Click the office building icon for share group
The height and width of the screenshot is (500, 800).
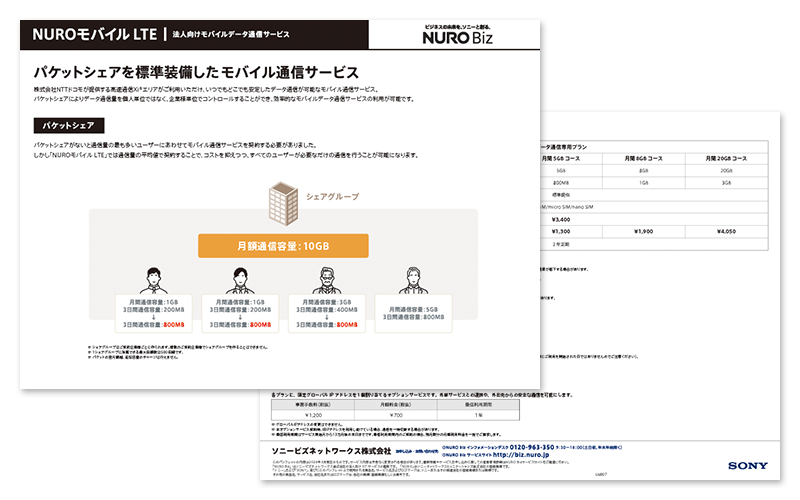pos(283,204)
